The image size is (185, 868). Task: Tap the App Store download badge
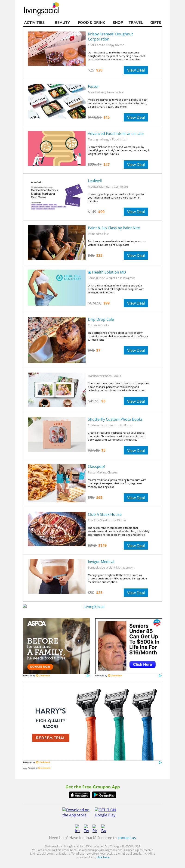(x=80, y=795)
